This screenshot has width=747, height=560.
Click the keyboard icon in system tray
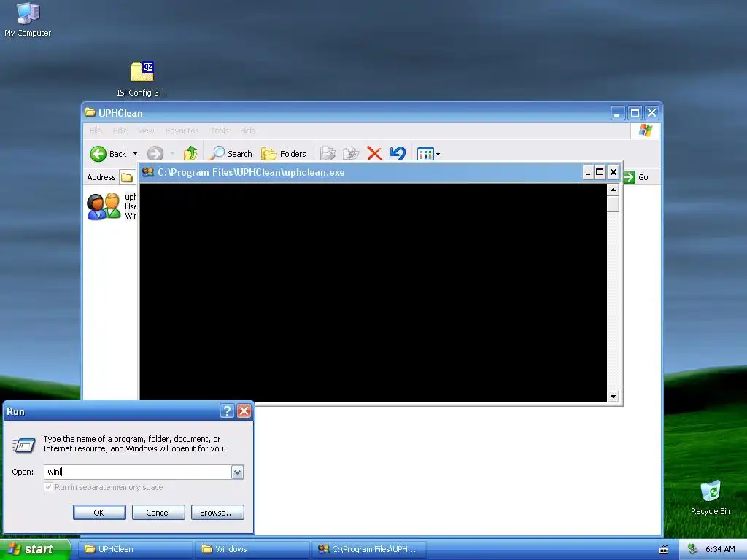664,550
